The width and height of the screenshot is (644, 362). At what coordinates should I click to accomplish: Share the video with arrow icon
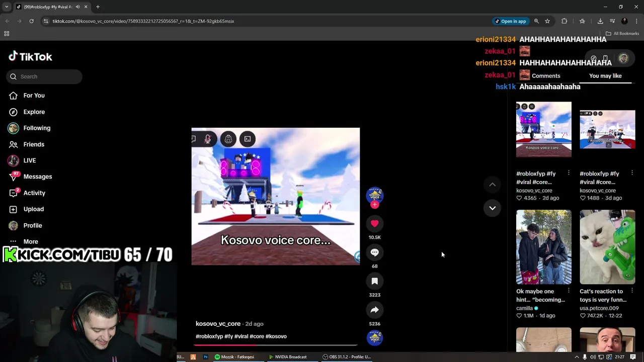tap(374, 310)
